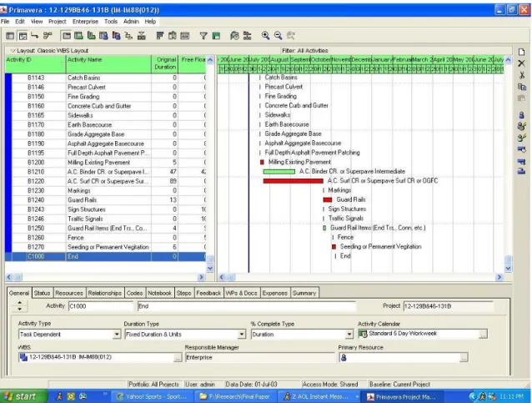Image resolution: width=532 pixels, height=403 pixels.
Task: Step to next activity with down arrow
Action: [x=20, y=310]
